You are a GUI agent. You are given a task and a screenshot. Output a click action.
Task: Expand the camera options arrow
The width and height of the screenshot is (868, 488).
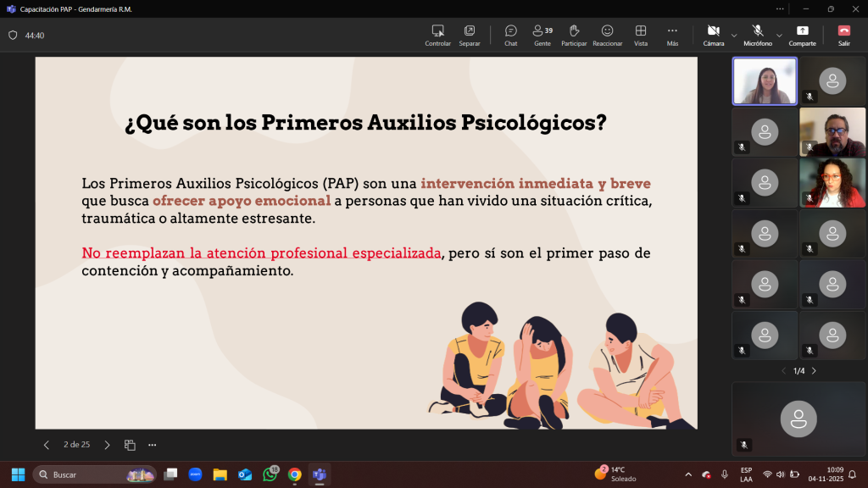pos(734,36)
